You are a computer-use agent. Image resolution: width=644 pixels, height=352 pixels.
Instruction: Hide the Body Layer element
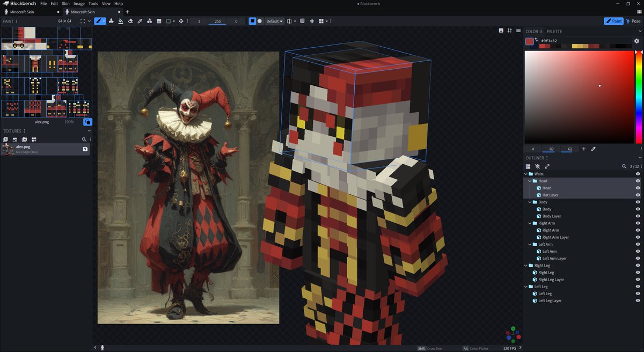pyautogui.click(x=638, y=216)
